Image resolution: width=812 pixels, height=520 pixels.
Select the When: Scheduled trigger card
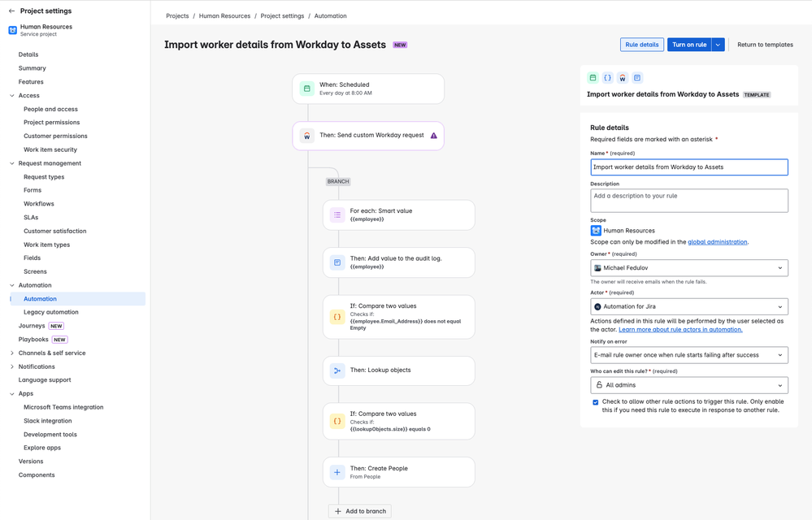point(368,89)
